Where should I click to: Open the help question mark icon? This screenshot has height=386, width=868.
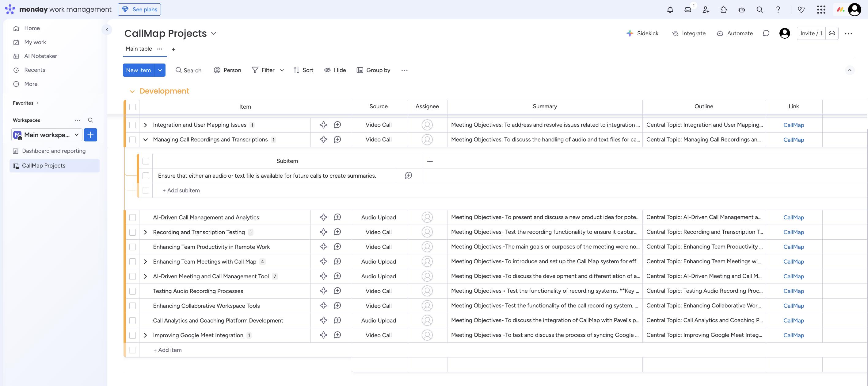[x=778, y=10]
